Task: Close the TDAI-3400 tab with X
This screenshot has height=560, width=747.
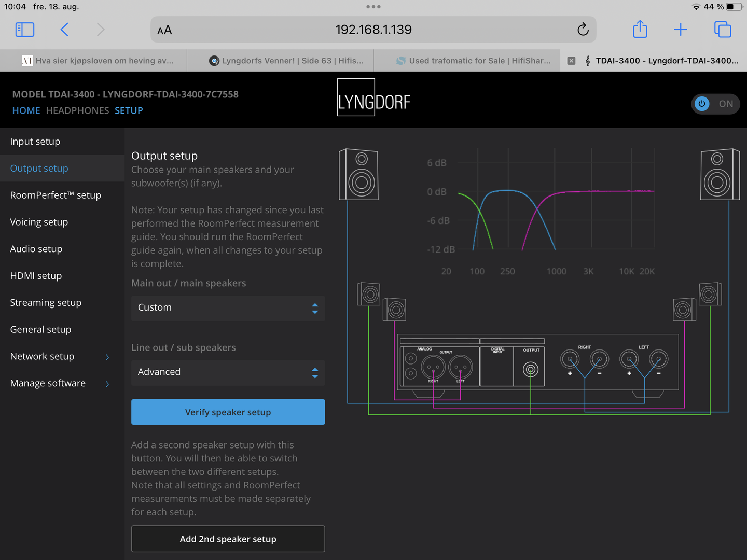Action: [x=571, y=61]
